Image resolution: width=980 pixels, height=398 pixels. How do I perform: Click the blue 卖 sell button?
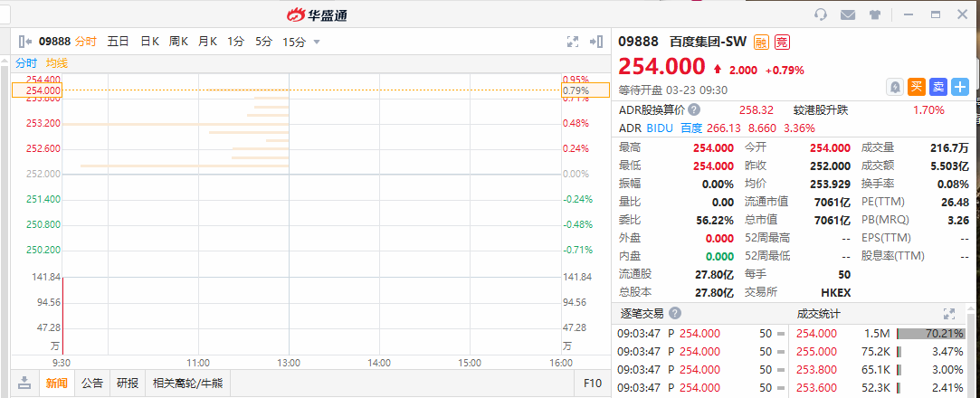click(937, 87)
